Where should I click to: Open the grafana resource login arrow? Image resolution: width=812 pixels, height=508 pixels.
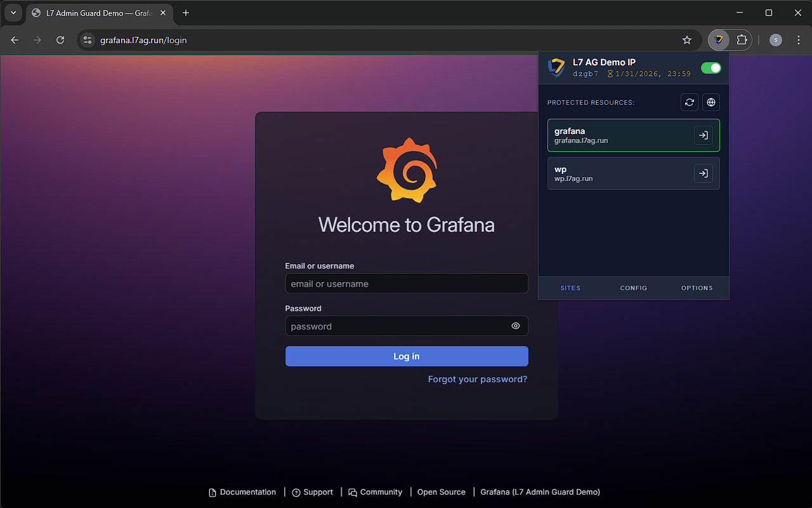(703, 135)
